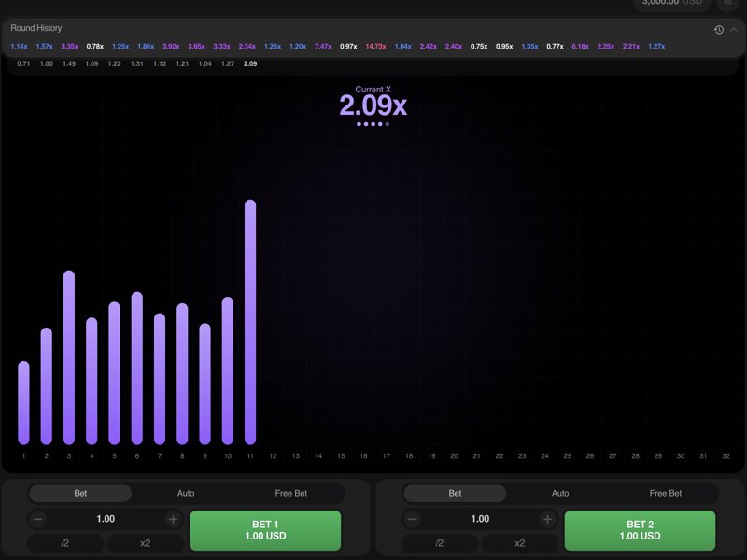The height and width of the screenshot is (560, 747).
Task: Click the 0.78x history result
Action: point(95,46)
